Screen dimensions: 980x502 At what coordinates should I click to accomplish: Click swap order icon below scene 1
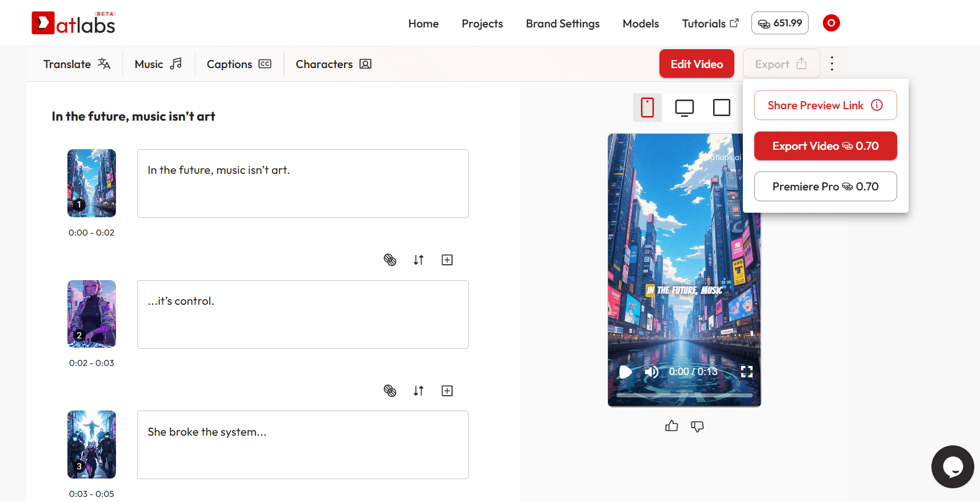coord(418,260)
